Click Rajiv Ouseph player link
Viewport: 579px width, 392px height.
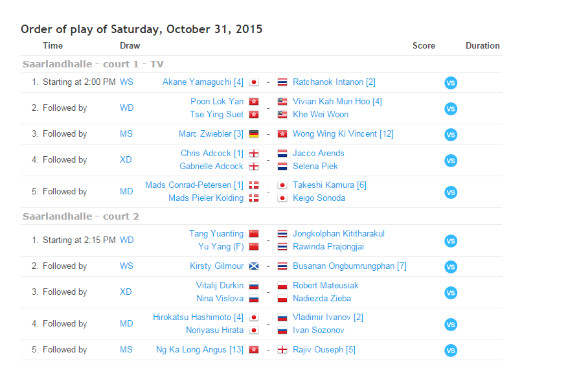(324, 350)
